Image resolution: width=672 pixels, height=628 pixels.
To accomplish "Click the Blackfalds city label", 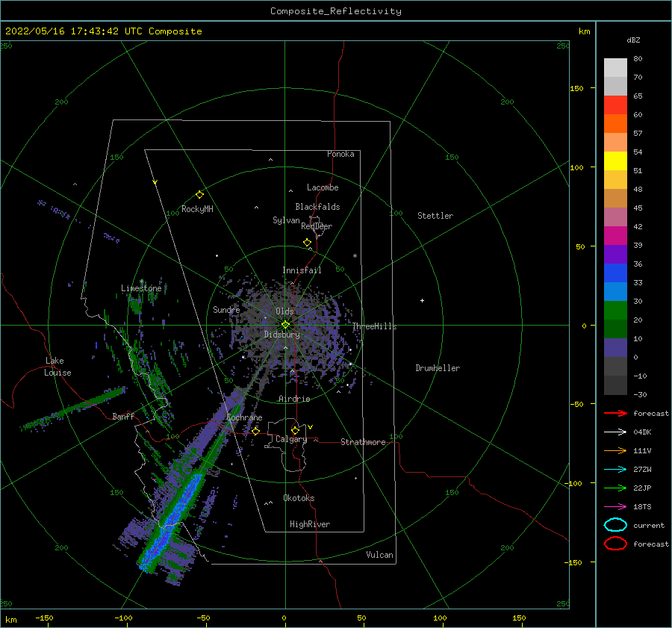I will point(317,207).
